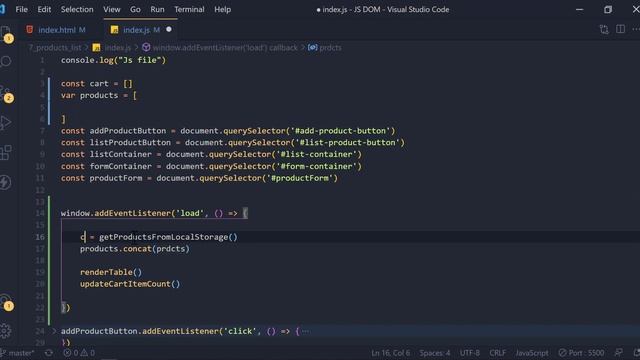The image size is (640, 360).
Task: Click the master branch in status bar
Action: [x=18, y=353]
